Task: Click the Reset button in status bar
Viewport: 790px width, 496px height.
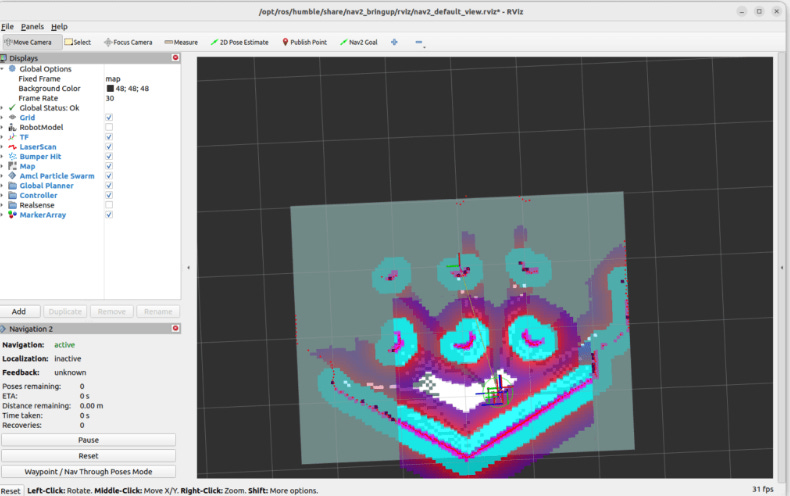Action: [x=11, y=491]
